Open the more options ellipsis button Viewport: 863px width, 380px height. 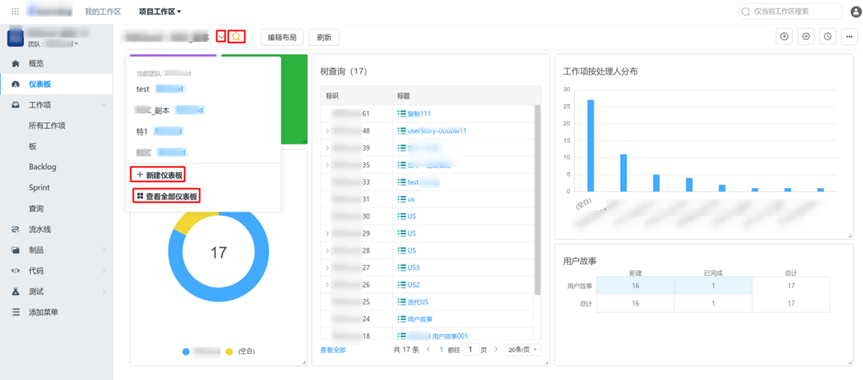point(850,37)
